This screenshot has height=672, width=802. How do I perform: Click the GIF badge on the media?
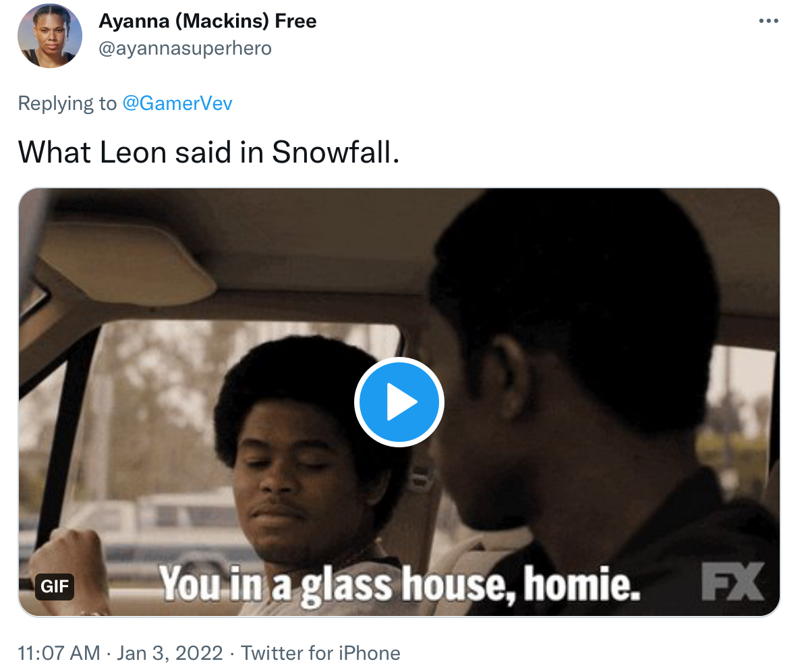[x=55, y=586]
